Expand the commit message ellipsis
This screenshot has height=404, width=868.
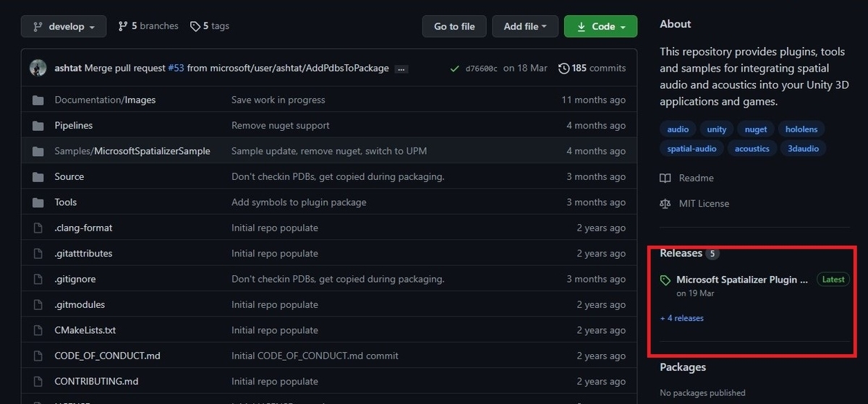(401, 69)
